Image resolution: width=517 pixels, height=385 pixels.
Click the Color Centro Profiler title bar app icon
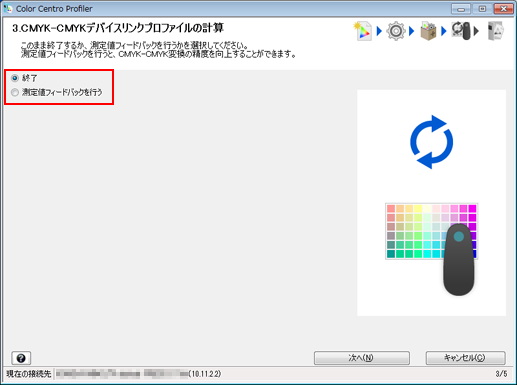tap(8, 9)
